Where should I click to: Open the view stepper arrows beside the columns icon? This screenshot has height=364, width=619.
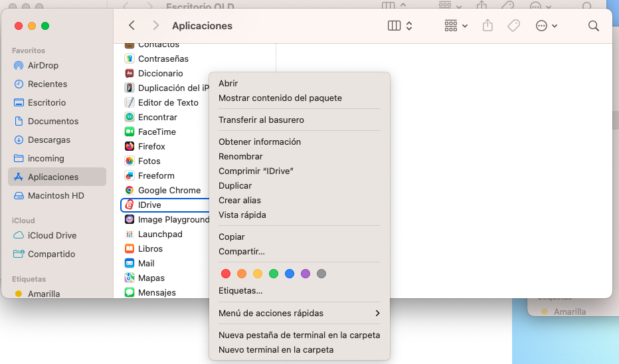tap(409, 26)
